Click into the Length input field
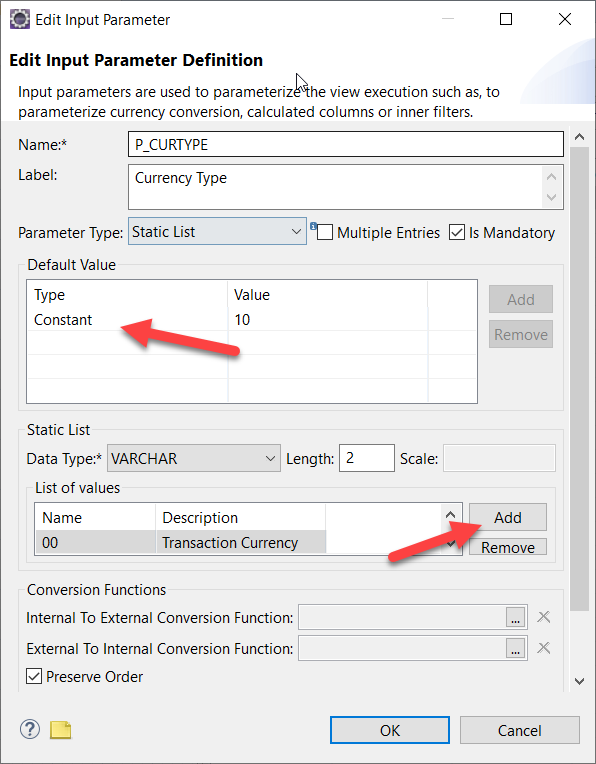The image size is (596, 764). [x=366, y=458]
